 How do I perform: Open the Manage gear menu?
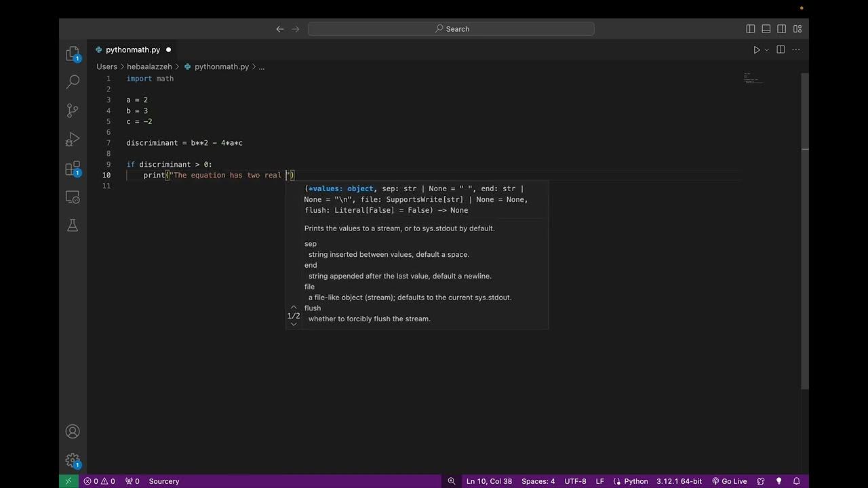pyautogui.click(x=73, y=460)
